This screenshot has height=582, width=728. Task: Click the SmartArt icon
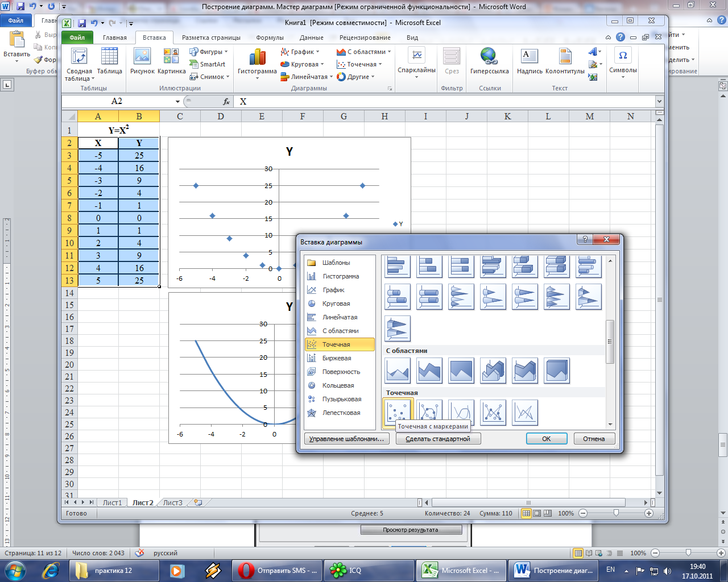[208, 64]
